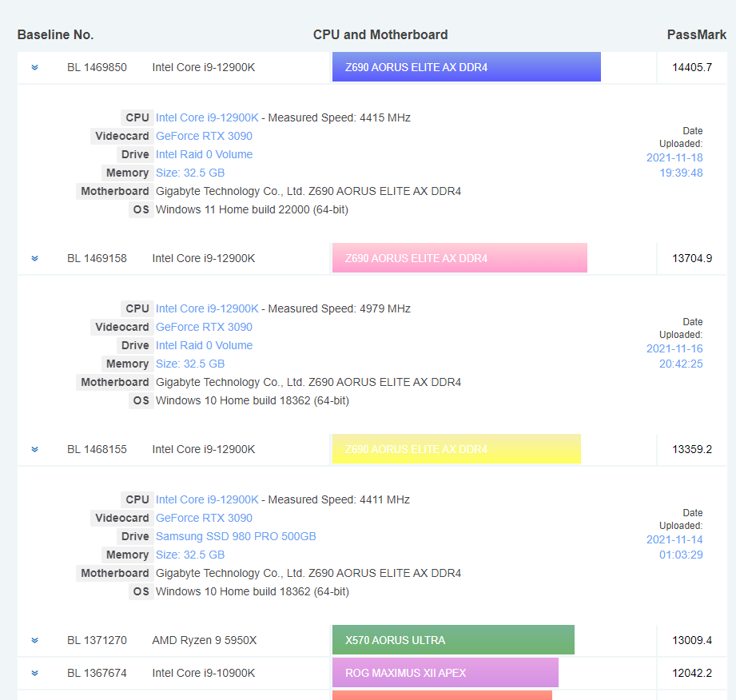Select PassMark score 13009.4

point(692,640)
